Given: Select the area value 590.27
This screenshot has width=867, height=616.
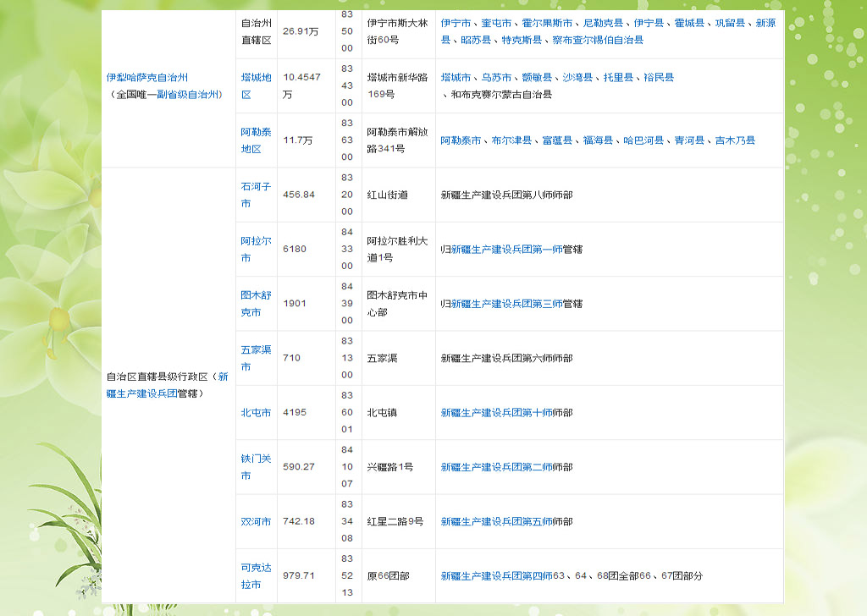Looking at the screenshot, I should (299, 467).
